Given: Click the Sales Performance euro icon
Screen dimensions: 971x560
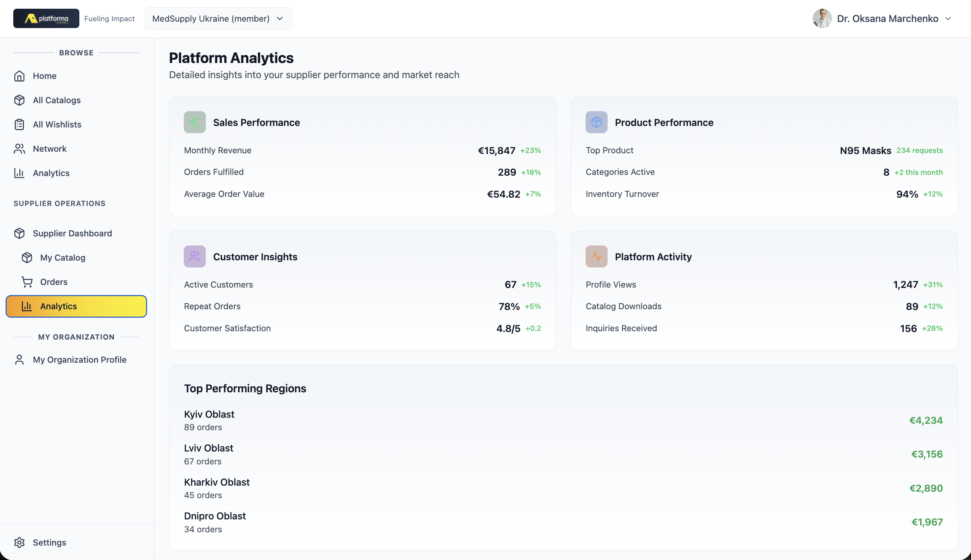Looking at the screenshot, I should [x=194, y=122].
